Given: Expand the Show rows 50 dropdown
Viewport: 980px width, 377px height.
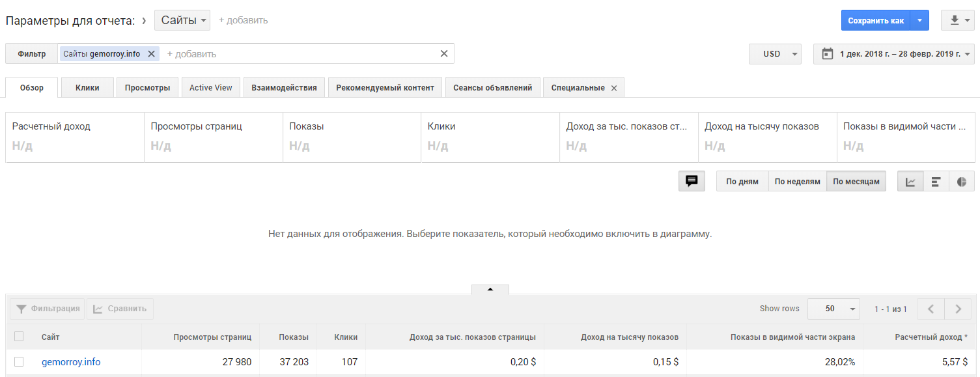Looking at the screenshot, I should point(833,309).
